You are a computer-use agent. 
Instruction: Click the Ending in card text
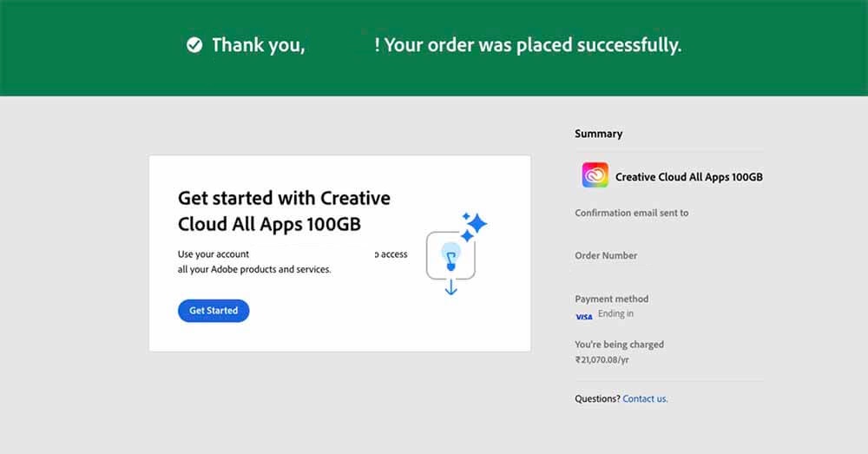[x=615, y=314]
